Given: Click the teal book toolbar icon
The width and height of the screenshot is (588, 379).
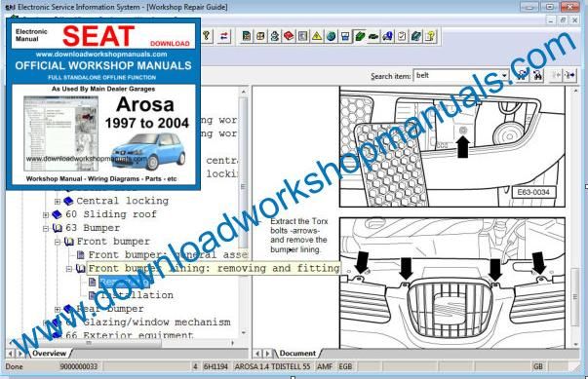Looking at the screenshot, I should click(x=415, y=36).
